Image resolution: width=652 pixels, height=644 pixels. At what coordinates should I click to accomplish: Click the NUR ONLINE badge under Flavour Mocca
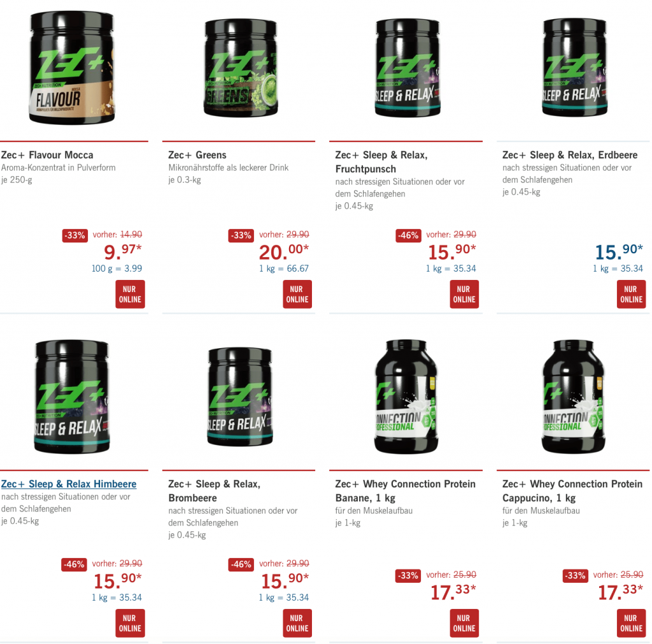pos(130,294)
